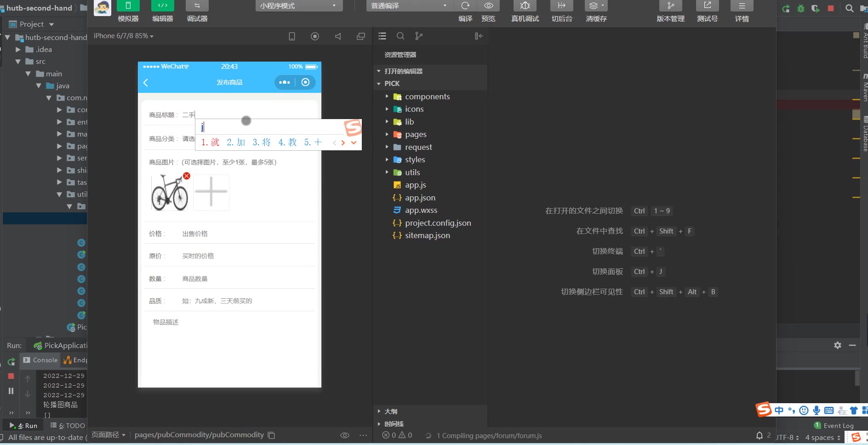
Task: Toggle the Simulator panel button
Action: (128, 6)
